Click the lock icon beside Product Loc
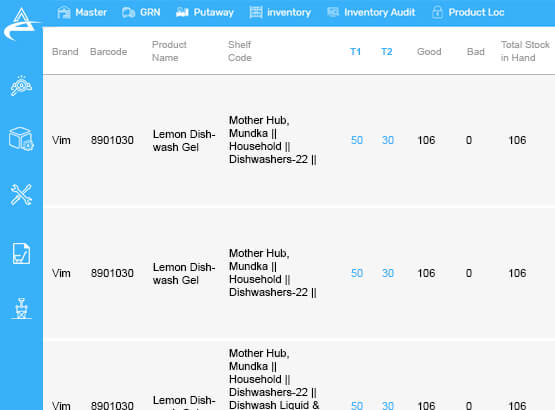 click(x=437, y=12)
